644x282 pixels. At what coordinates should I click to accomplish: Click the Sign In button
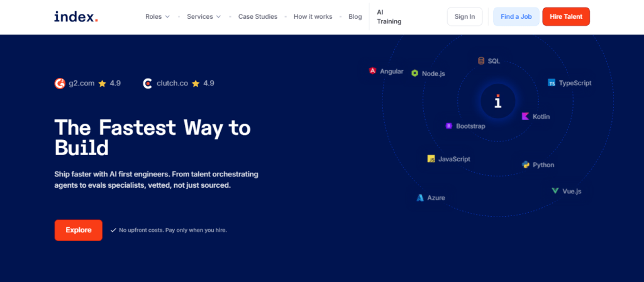pyautogui.click(x=465, y=17)
